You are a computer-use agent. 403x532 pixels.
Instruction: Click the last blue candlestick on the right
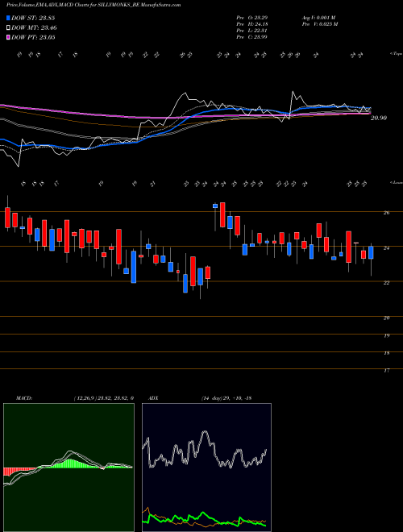click(x=371, y=253)
